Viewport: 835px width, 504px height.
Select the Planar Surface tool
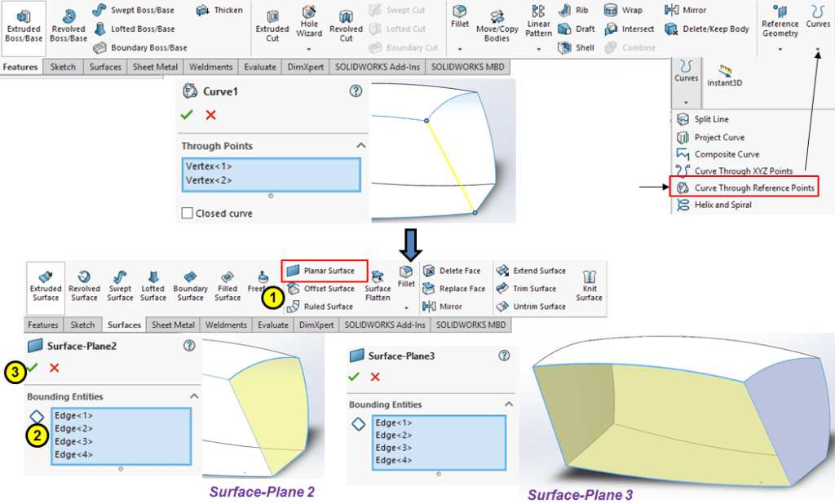point(325,271)
